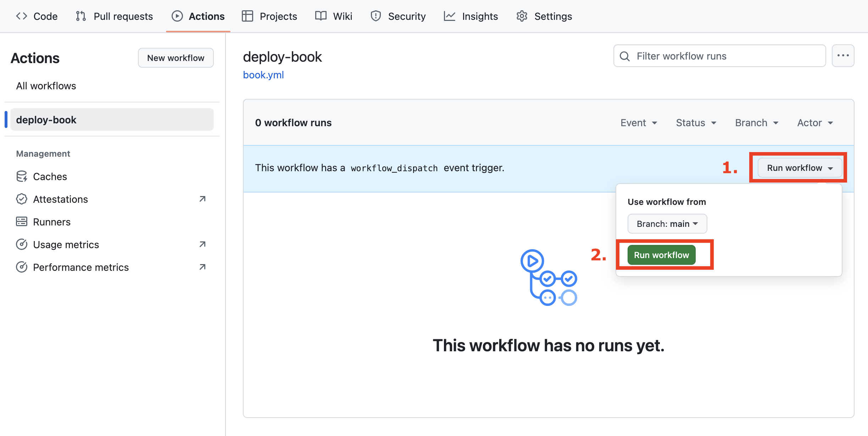Expand the Actor filter
Screen dimensions: 868x436
[814, 122]
